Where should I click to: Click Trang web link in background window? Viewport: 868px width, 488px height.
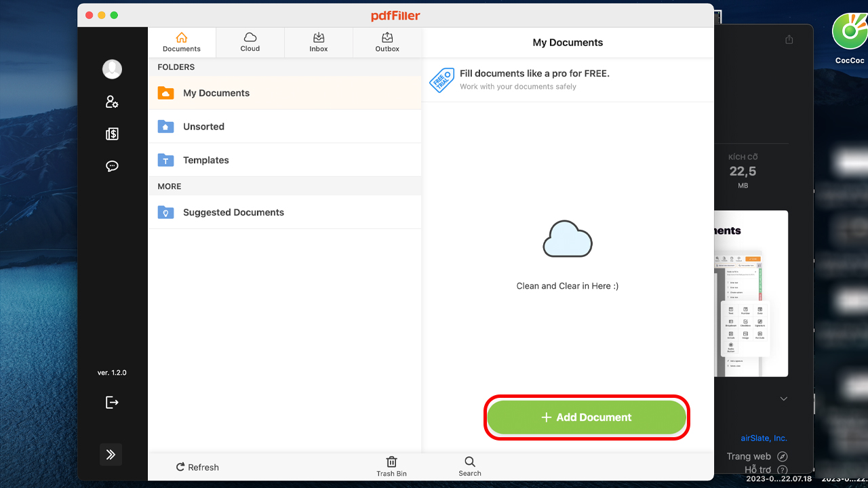click(757, 456)
